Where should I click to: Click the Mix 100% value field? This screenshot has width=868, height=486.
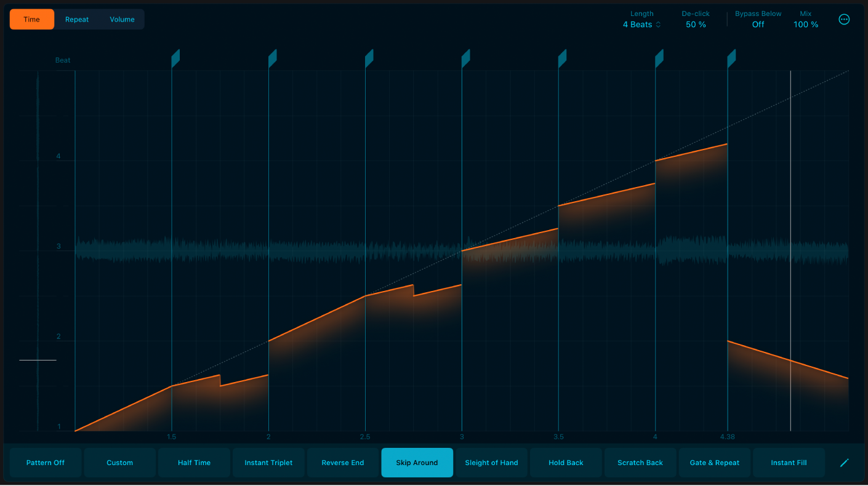[x=805, y=24]
